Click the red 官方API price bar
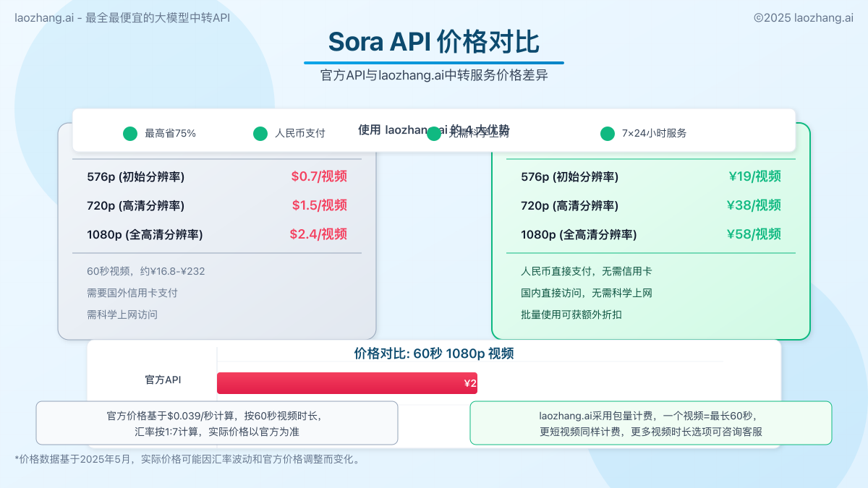The width and height of the screenshot is (868, 488). point(347,383)
